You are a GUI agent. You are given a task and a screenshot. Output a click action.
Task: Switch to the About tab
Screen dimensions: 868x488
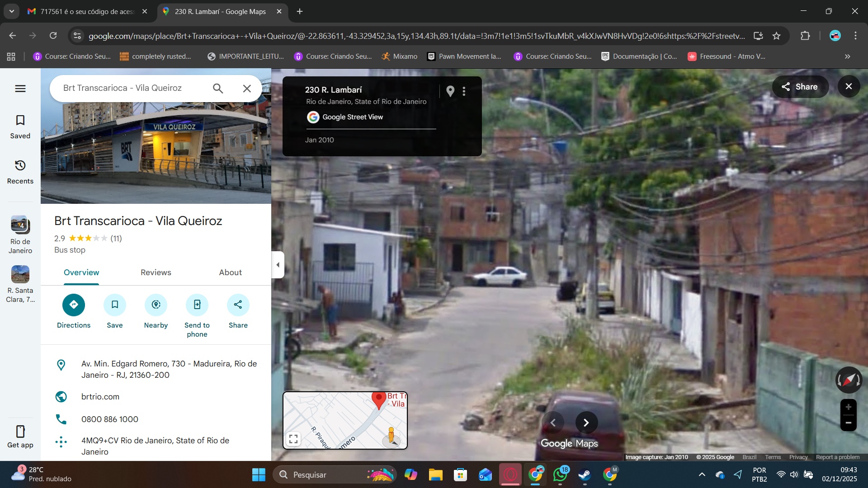coord(230,272)
